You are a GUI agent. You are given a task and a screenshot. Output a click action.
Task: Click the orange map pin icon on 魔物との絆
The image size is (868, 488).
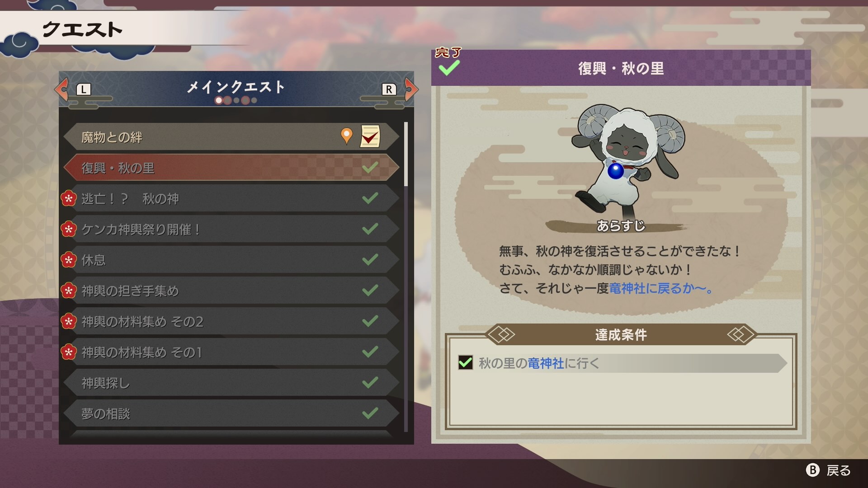click(x=346, y=136)
